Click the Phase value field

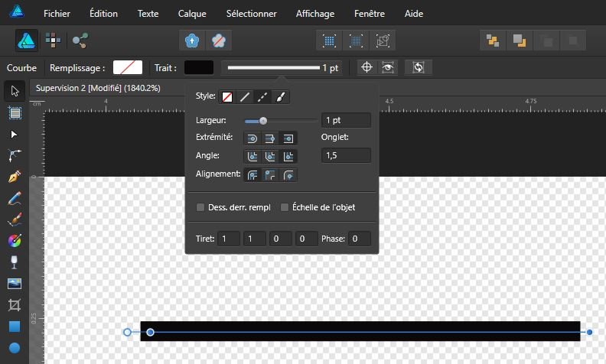pyautogui.click(x=360, y=239)
